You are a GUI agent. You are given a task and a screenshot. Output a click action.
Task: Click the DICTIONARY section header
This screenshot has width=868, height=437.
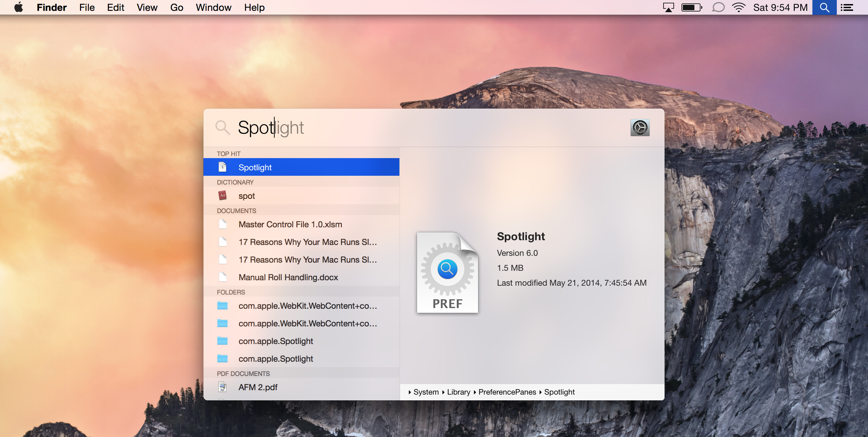point(235,182)
